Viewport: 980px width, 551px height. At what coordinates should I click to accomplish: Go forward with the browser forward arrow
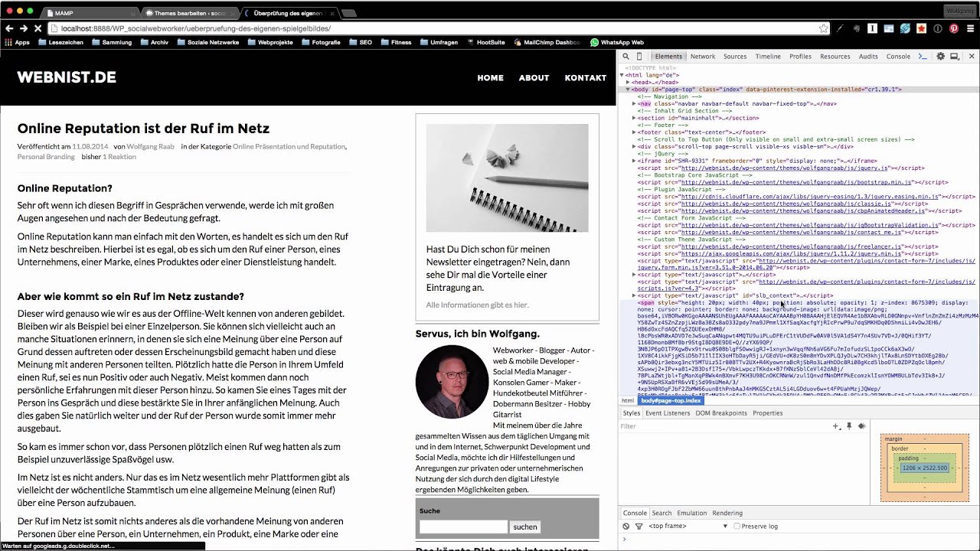coord(24,28)
